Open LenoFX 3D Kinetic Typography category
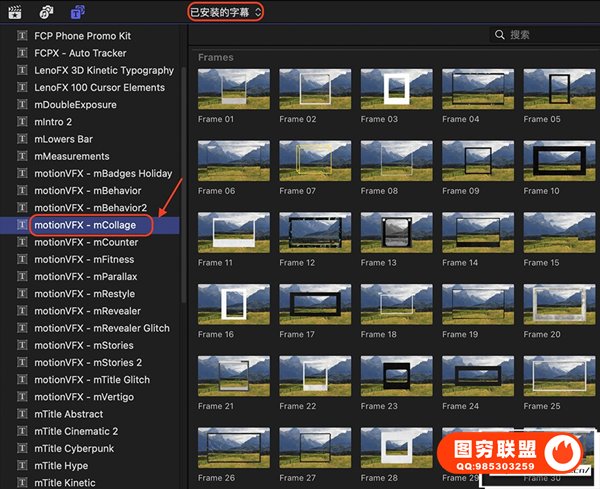 pos(103,70)
